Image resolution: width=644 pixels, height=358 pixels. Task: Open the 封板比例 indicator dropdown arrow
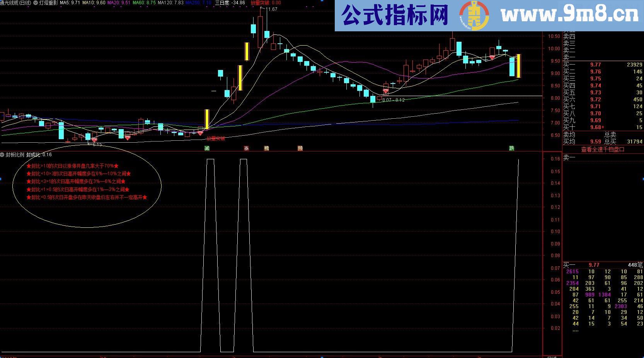click(2, 155)
